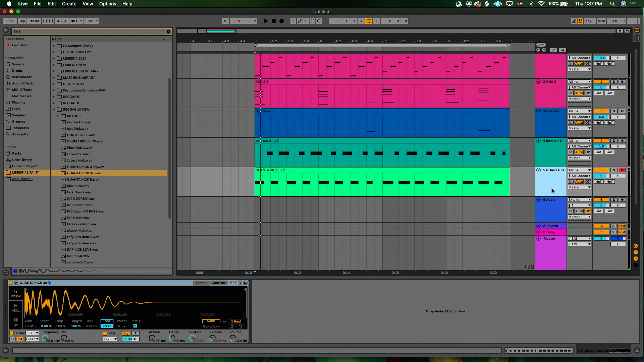
Task: Open the 1 Bar quantization dropdown
Action: point(91,21)
